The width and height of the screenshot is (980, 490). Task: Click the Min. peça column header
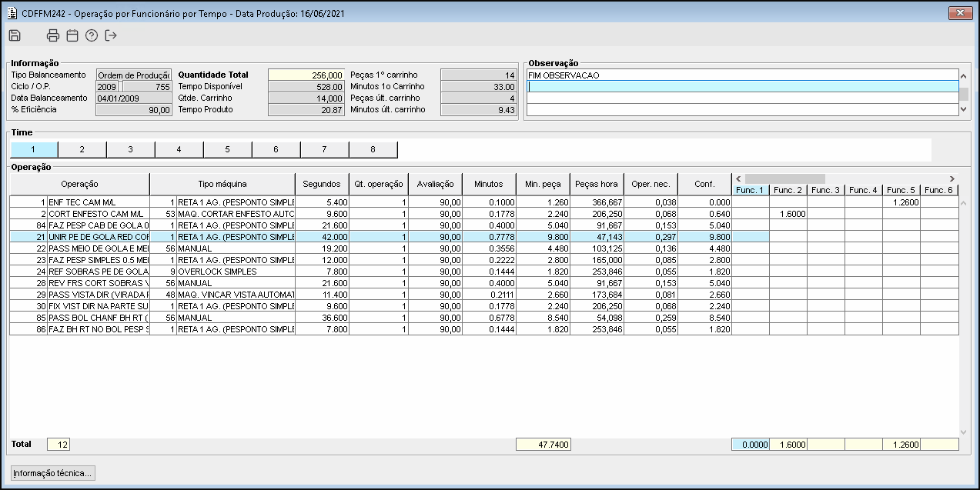tap(543, 184)
